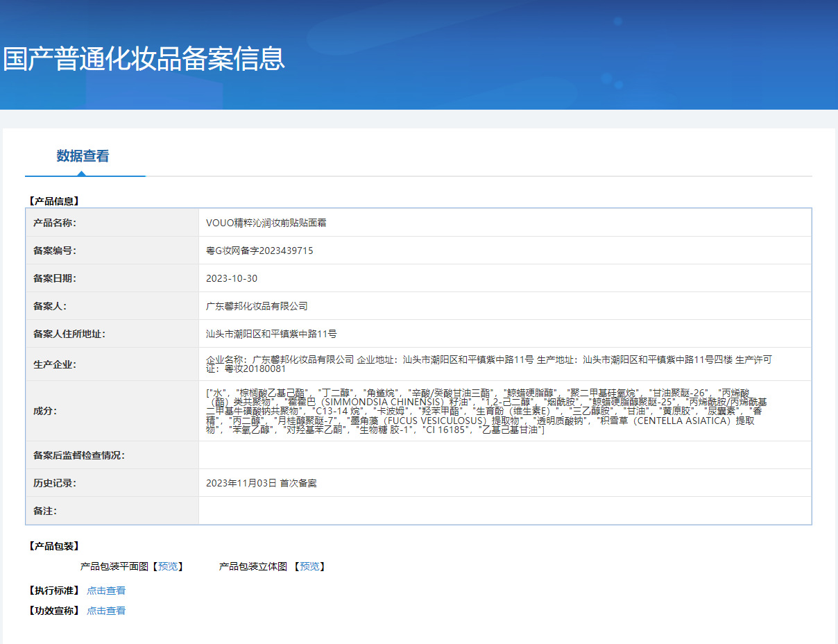Image resolution: width=838 pixels, height=644 pixels.
Task: Open 点击查看 link beside 功效宣称
Action: coord(106,611)
